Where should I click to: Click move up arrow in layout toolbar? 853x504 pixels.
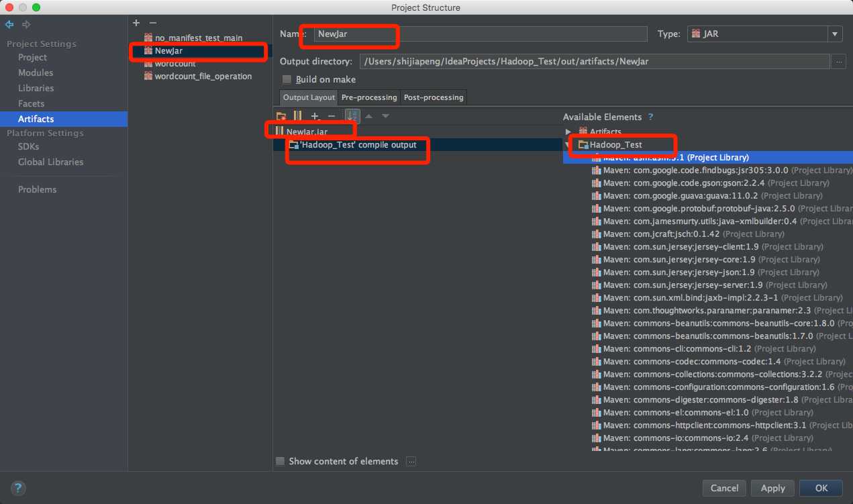(x=369, y=116)
